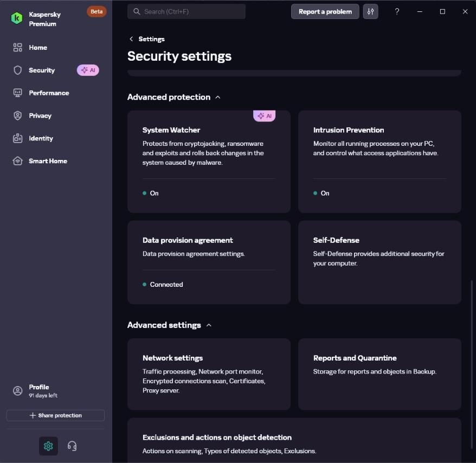Click the Profile avatar icon
Image resolution: width=476 pixels, height=463 pixels.
tap(17, 391)
